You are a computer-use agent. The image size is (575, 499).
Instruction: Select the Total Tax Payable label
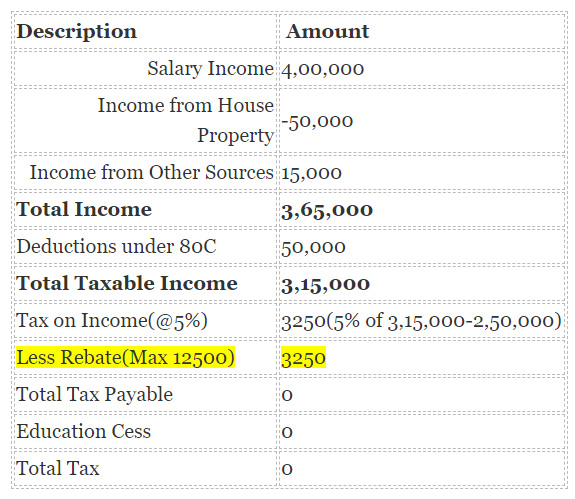tap(95, 395)
